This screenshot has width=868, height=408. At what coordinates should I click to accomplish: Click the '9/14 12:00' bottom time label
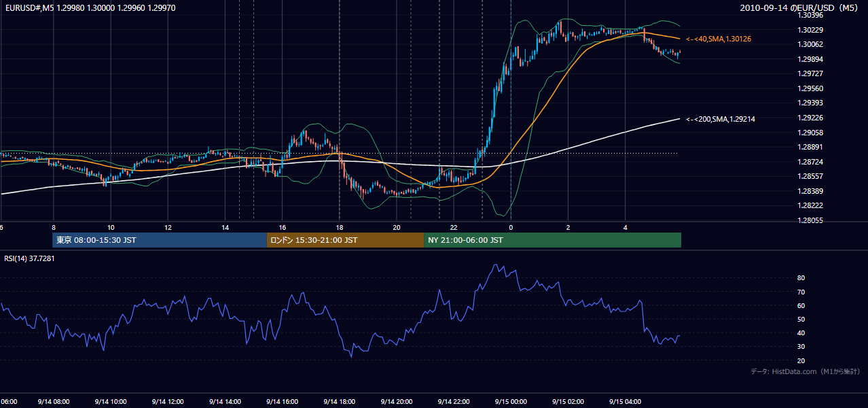pyautogui.click(x=168, y=402)
